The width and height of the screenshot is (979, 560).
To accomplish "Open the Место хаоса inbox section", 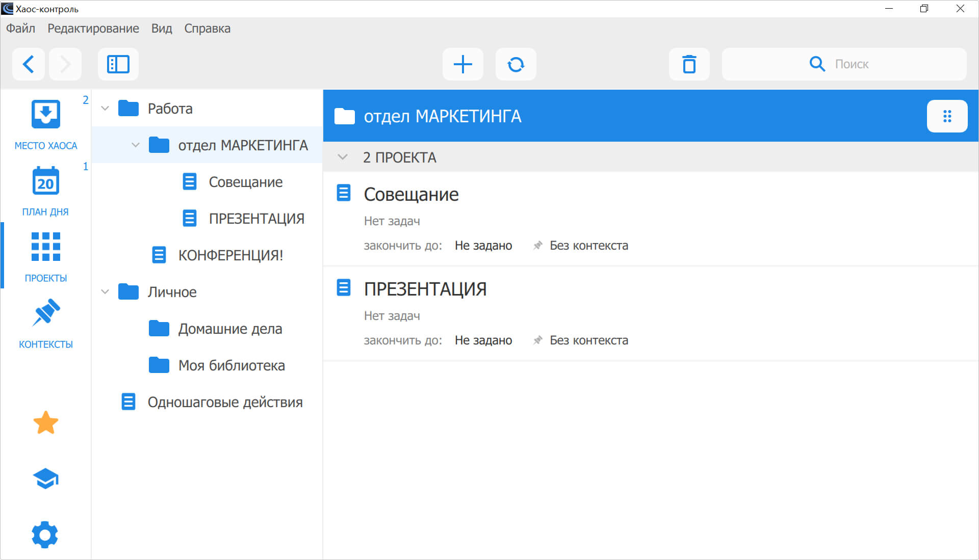I will coord(46,125).
